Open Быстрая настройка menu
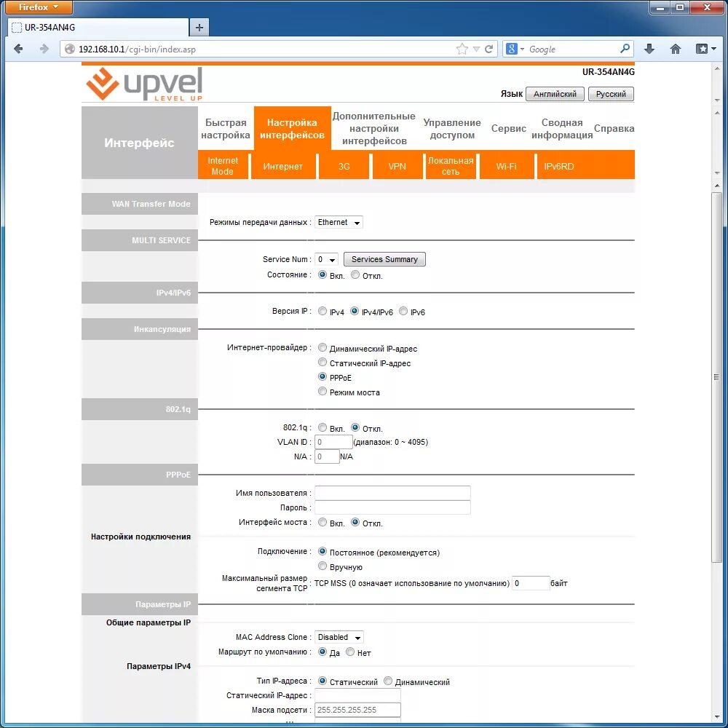 (226, 129)
